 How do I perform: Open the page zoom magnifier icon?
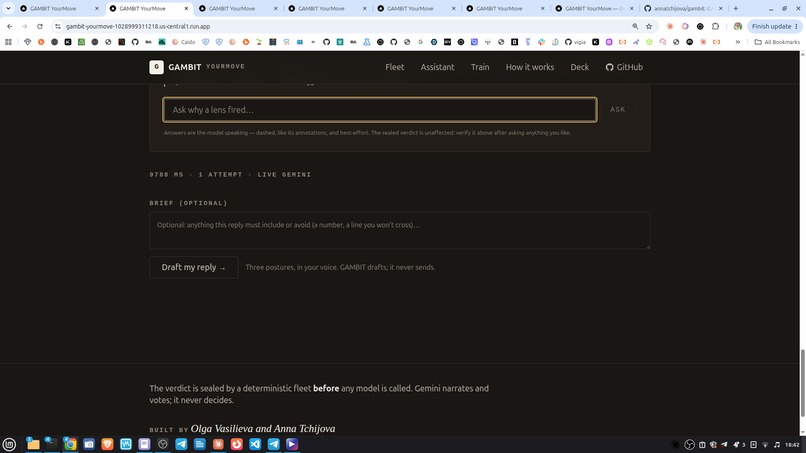pos(635,26)
